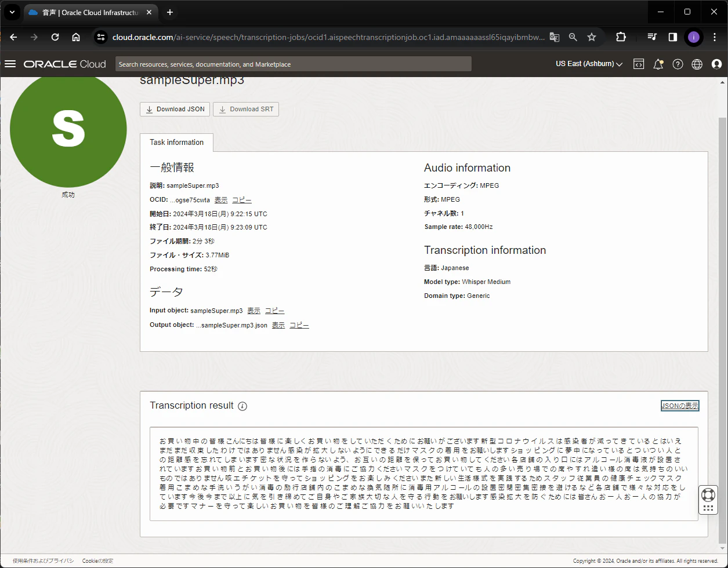
Task: Bookmark this page with the star icon
Action: click(592, 37)
